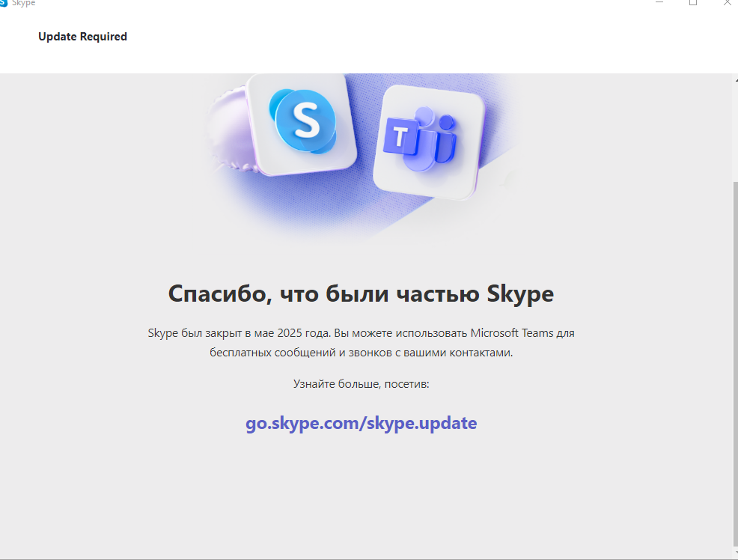Click sentence starting 'Skype был закрыт в мае 2025'

tap(361, 333)
